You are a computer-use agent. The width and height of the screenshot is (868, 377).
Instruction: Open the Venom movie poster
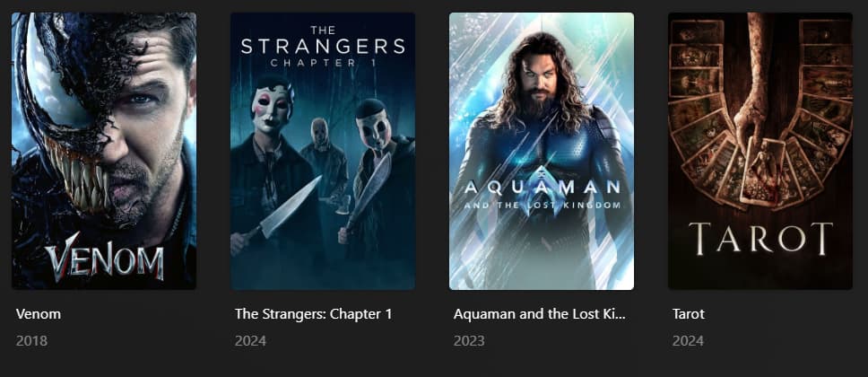104,151
